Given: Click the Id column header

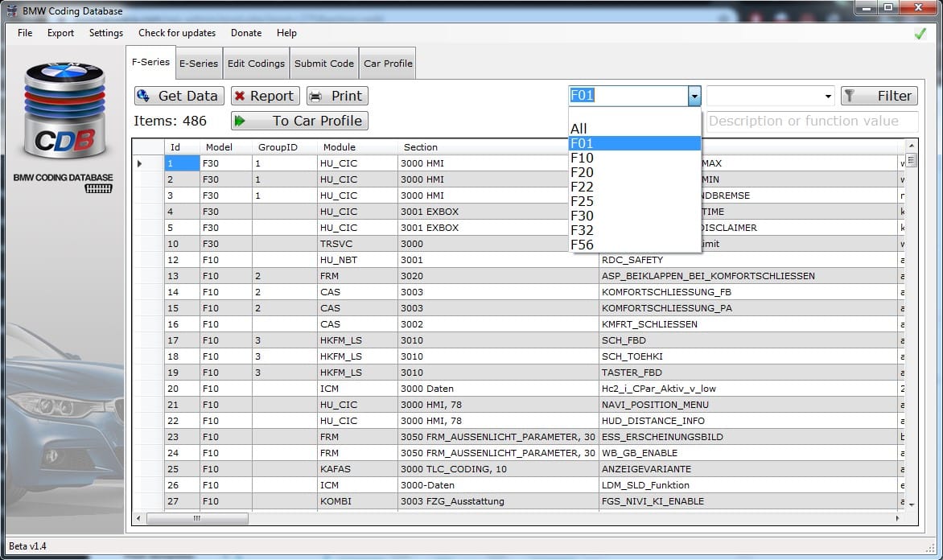Looking at the screenshot, I should [x=182, y=146].
